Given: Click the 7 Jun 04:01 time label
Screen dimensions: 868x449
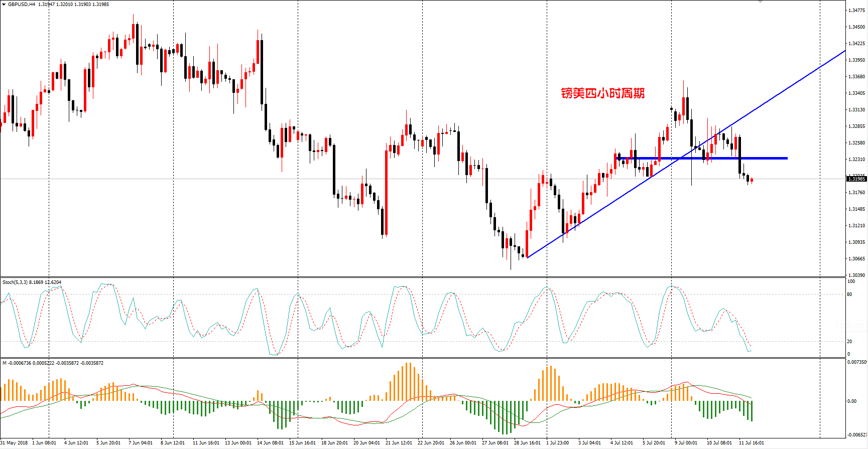Looking at the screenshot, I should point(141,443).
